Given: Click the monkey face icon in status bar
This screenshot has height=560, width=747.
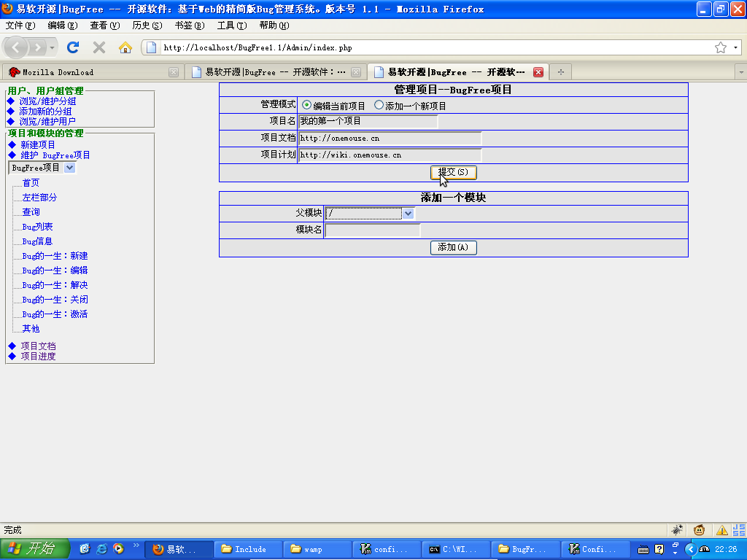Looking at the screenshot, I should point(699,529).
